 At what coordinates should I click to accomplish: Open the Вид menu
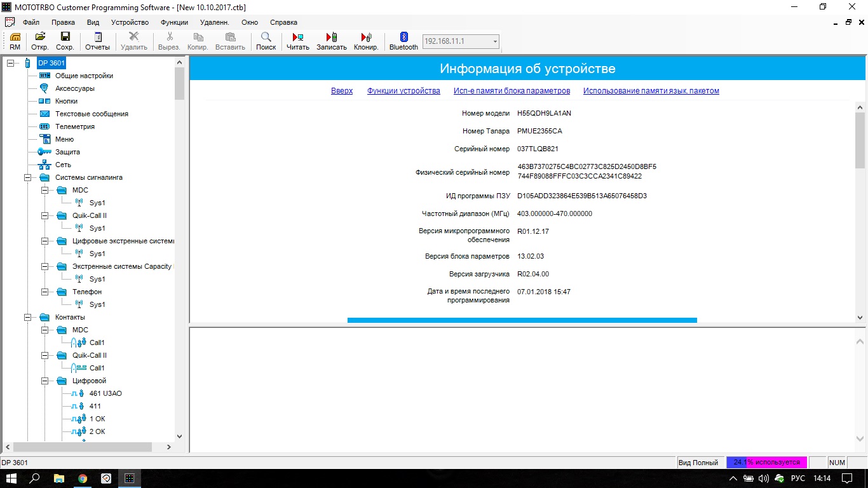(93, 22)
